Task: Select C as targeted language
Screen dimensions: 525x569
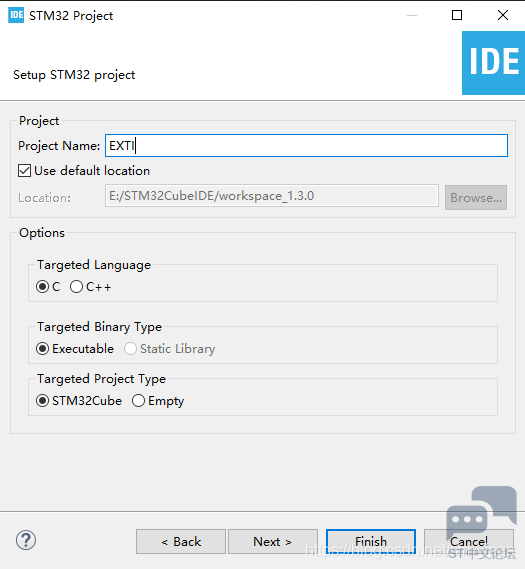Action: tap(42, 287)
